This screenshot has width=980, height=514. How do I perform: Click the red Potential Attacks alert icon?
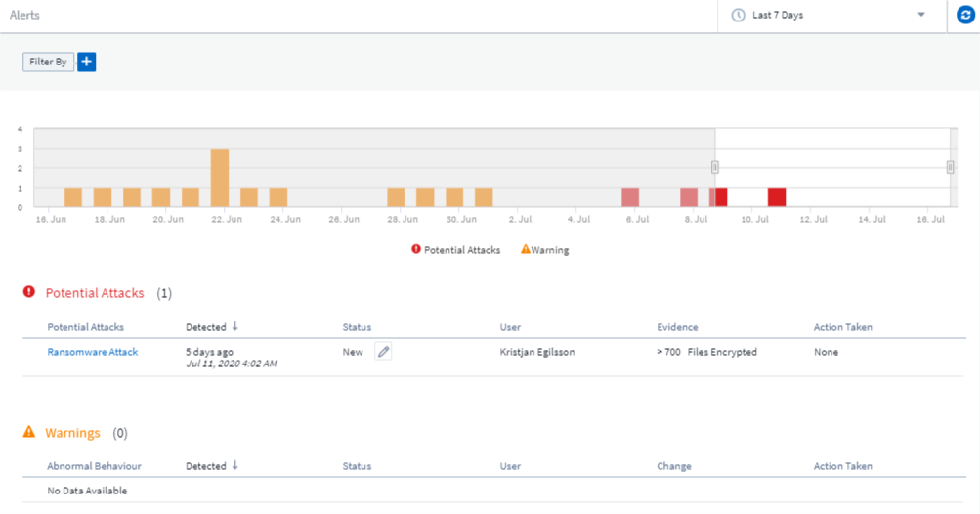(x=29, y=292)
